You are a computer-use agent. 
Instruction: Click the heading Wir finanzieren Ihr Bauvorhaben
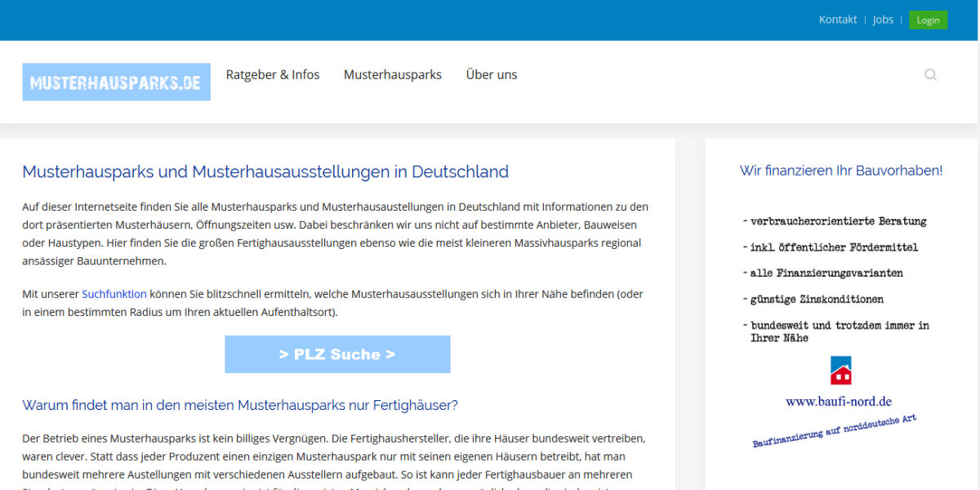tap(841, 171)
